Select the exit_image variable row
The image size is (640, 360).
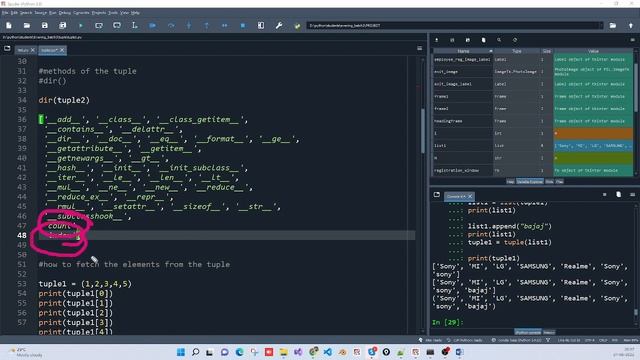pyautogui.click(x=533, y=71)
